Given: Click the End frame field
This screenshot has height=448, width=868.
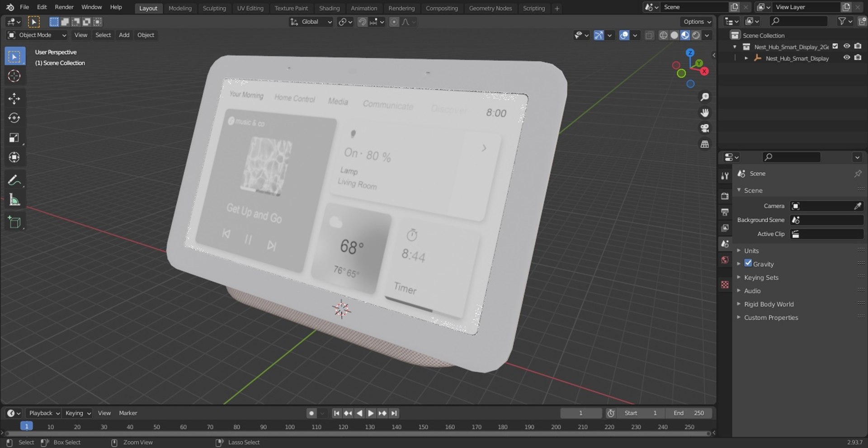Looking at the screenshot, I should (x=689, y=413).
